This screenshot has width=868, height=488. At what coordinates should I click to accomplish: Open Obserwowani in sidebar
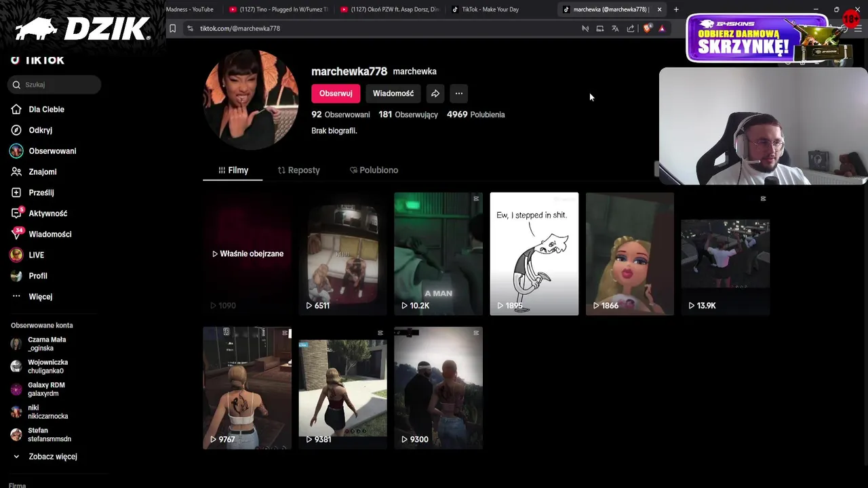52,151
